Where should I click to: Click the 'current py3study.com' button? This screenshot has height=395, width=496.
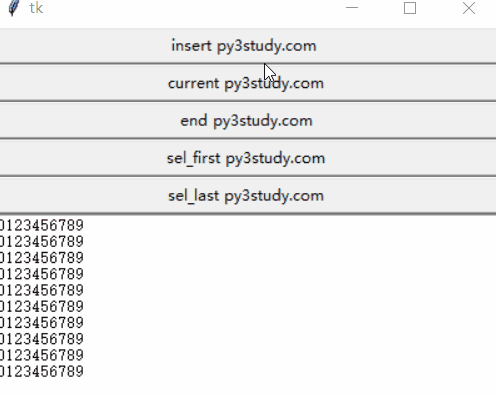click(x=248, y=83)
